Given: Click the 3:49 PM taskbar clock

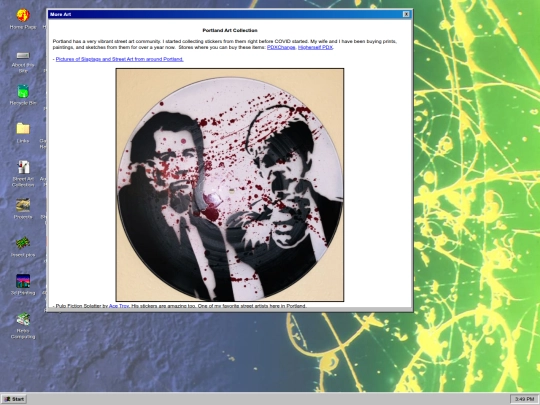Looking at the screenshot, I should coord(524,399).
